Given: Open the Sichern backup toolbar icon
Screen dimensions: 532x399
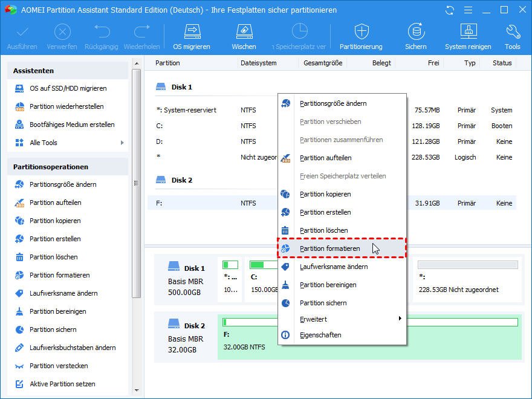Looking at the screenshot, I should [x=416, y=37].
